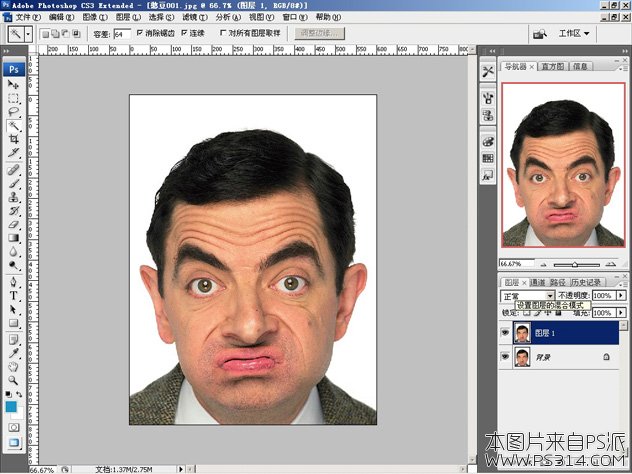
Task: Expand the 不透明度 opacity slider arrow
Action: pyautogui.click(x=620, y=296)
